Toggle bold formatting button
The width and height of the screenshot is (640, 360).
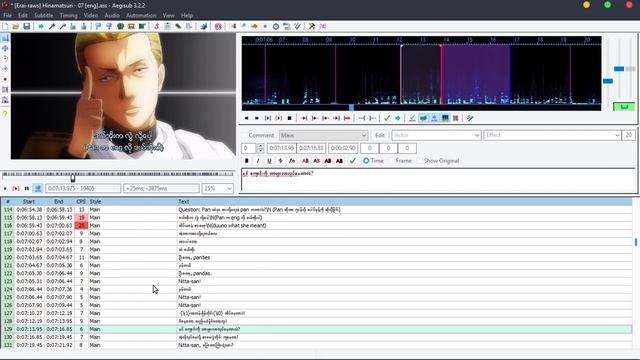(x=247, y=161)
